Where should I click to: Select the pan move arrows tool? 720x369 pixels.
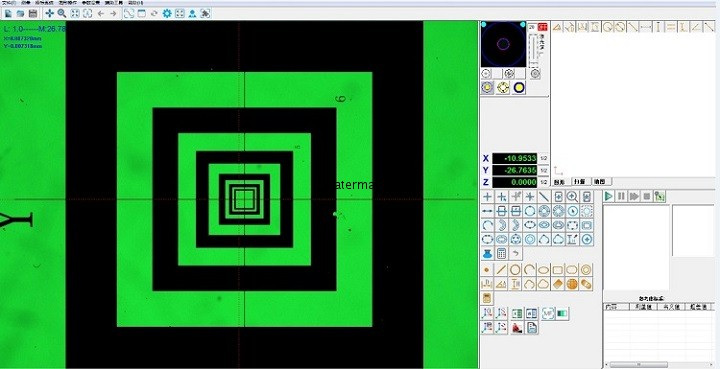click(x=49, y=14)
